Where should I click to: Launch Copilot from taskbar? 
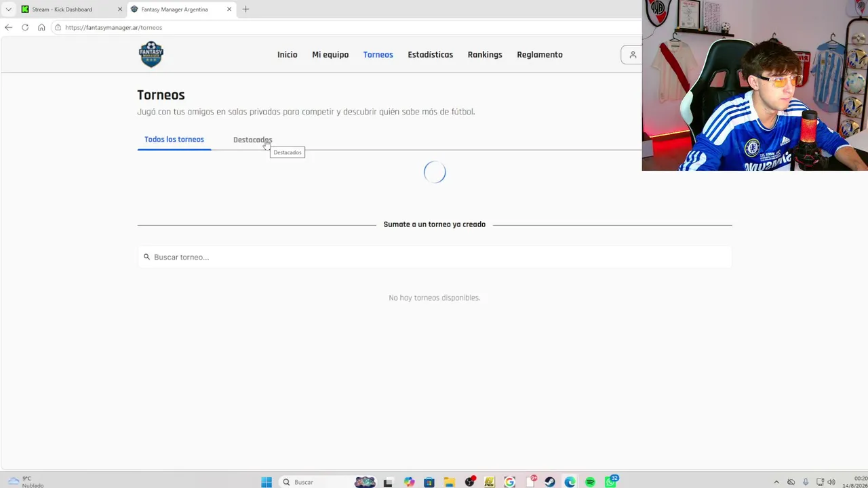pos(409,482)
